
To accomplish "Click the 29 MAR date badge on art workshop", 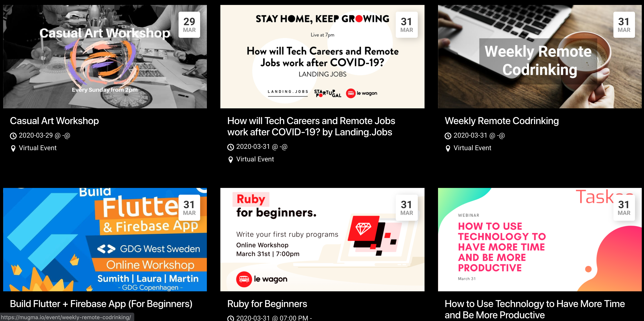I will pos(189,25).
